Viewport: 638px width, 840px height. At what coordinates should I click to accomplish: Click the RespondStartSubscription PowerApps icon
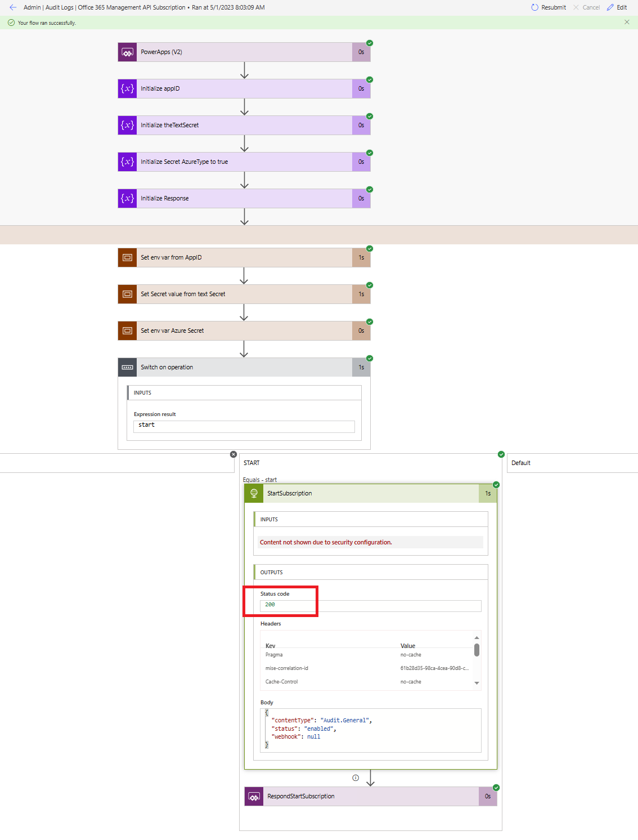click(x=254, y=797)
